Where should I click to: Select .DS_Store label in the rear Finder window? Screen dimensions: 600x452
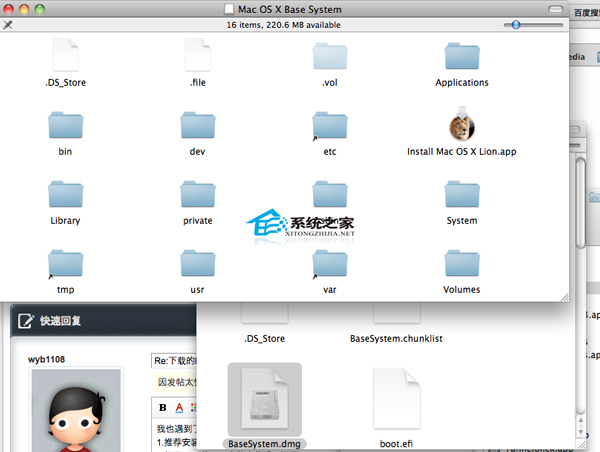pyautogui.click(x=264, y=339)
